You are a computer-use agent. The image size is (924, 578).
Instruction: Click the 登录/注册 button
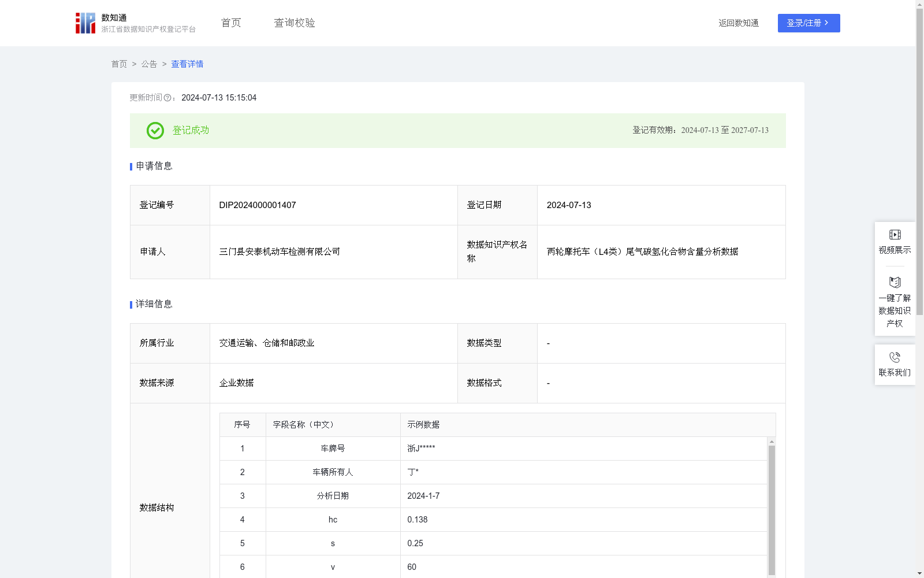[808, 23]
